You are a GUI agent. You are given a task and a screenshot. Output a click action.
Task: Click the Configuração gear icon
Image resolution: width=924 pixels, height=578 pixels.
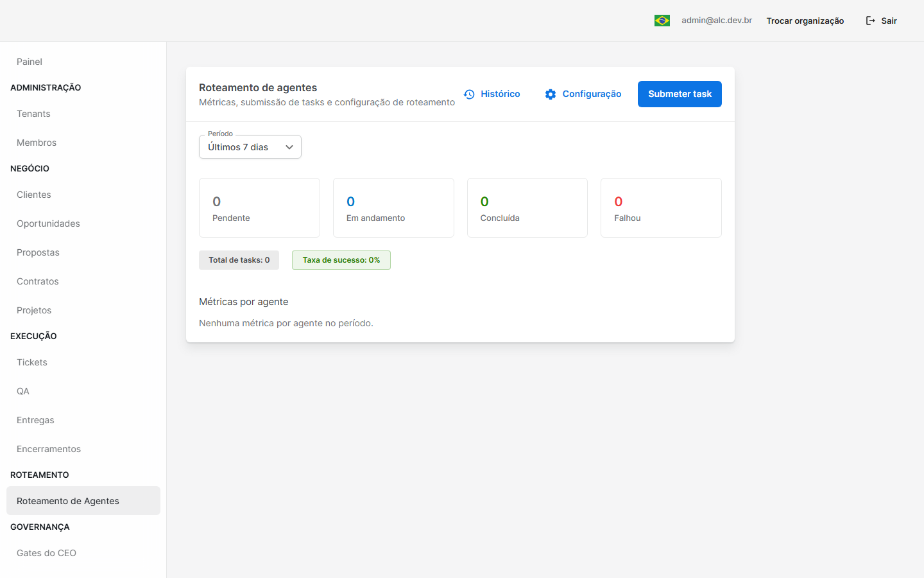tap(551, 94)
